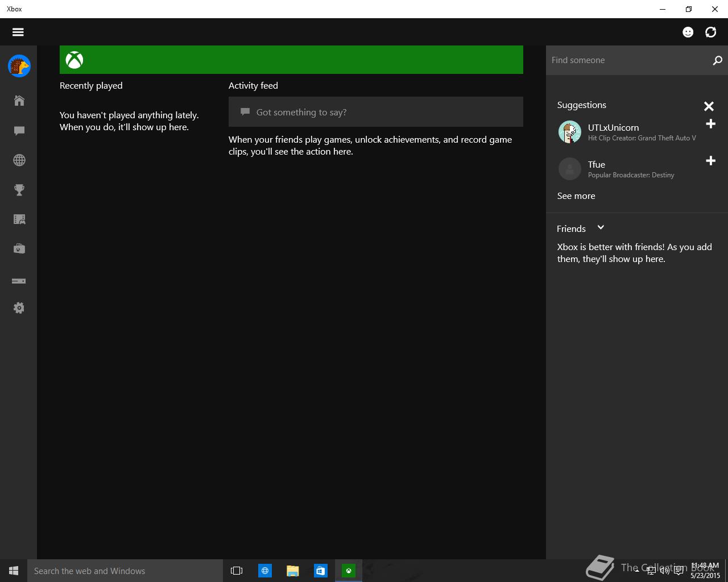Dismiss the Suggestions section
The image size is (728, 582).
pyautogui.click(x=709, y=106)
